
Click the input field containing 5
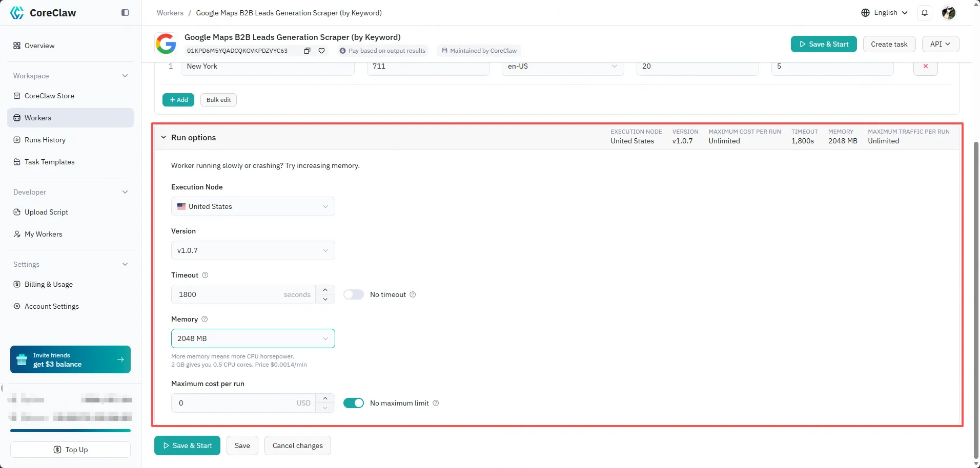pyautogui.click(x=832, y=67)
